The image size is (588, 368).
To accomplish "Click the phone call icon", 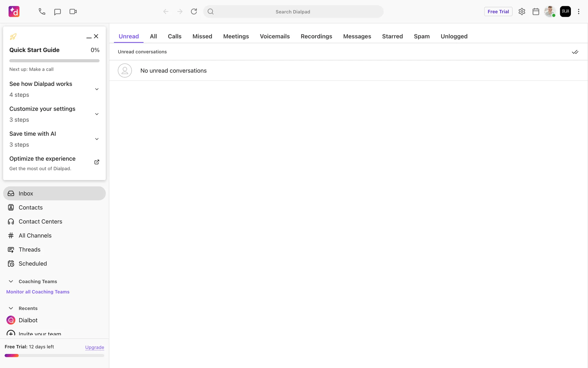I will [x=42, y=12].
